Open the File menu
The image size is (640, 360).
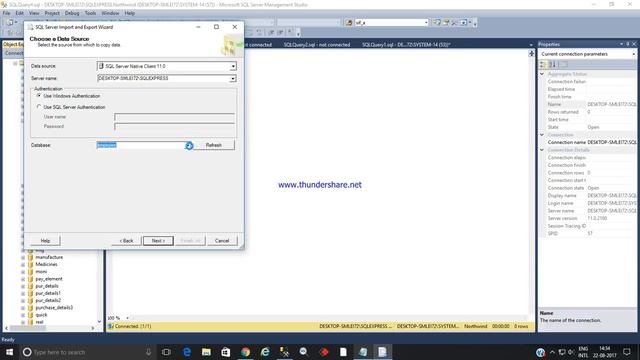pos(7,13)
